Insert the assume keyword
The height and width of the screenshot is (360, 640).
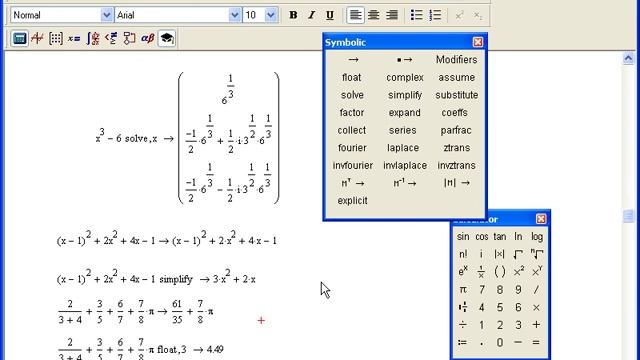click(x=456, y=78)
